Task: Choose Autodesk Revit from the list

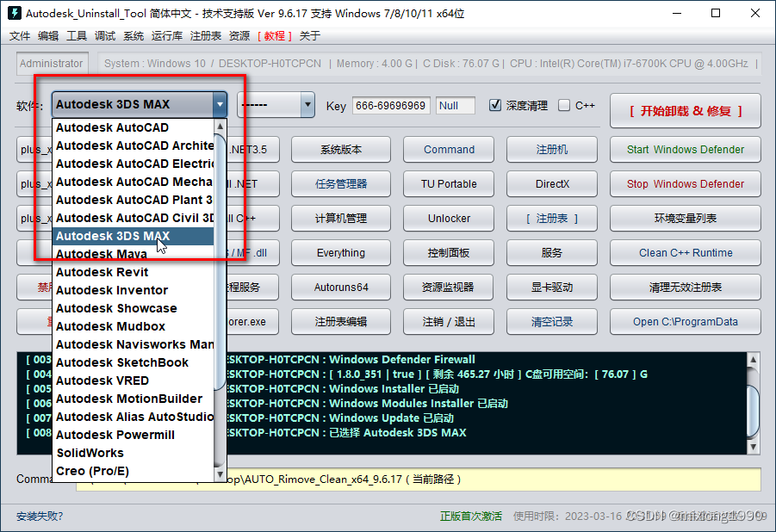Action: point(133,272)
